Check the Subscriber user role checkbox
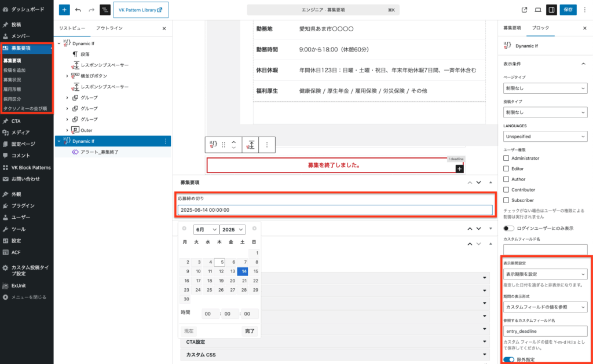Screen dimensions: 593x364 (x=507, y=200)
